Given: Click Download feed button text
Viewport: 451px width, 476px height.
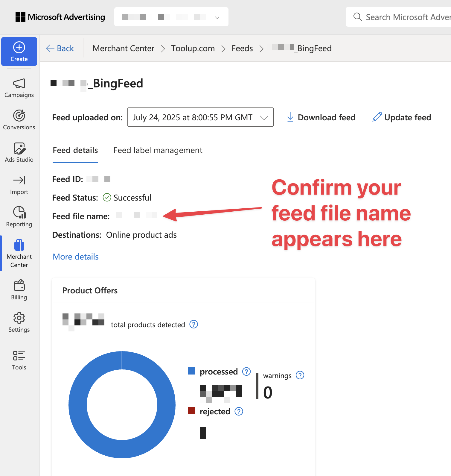Looking at the screenshot, I should pos(327,117).
